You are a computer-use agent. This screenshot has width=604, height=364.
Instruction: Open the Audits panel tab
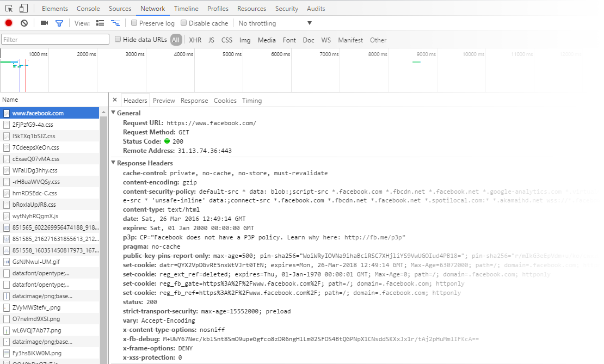[x=316, y=9]
